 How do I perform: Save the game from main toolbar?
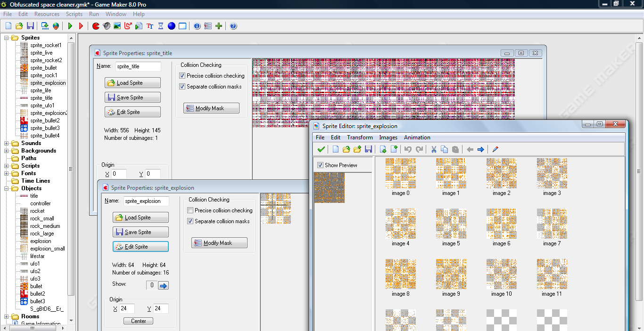[x=30, y=26]
